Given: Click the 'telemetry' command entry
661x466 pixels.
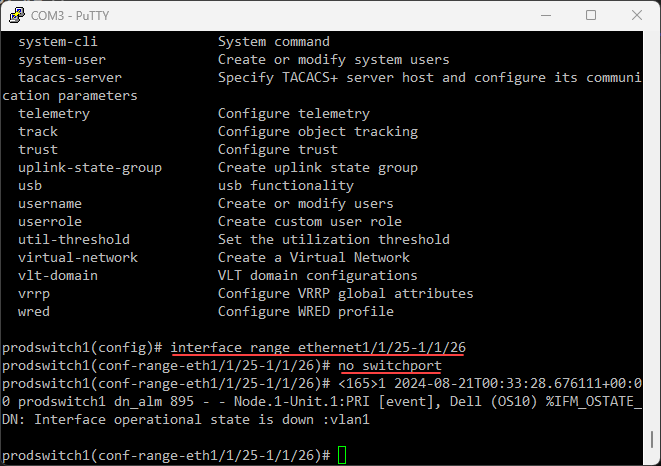Looking at the screenshot, I should tap(54, 114).
